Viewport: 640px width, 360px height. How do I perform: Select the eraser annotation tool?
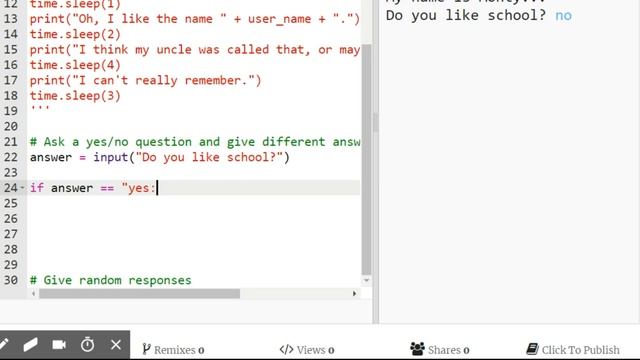pos(31,345)
